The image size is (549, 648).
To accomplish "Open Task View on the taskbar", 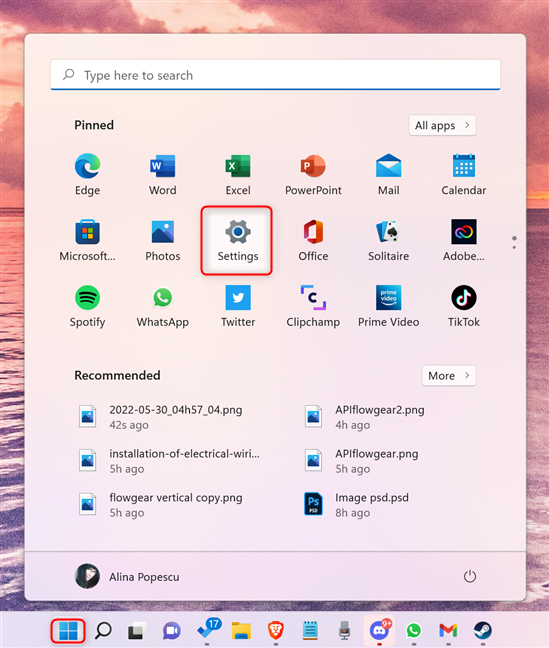I will pos(137,631).
